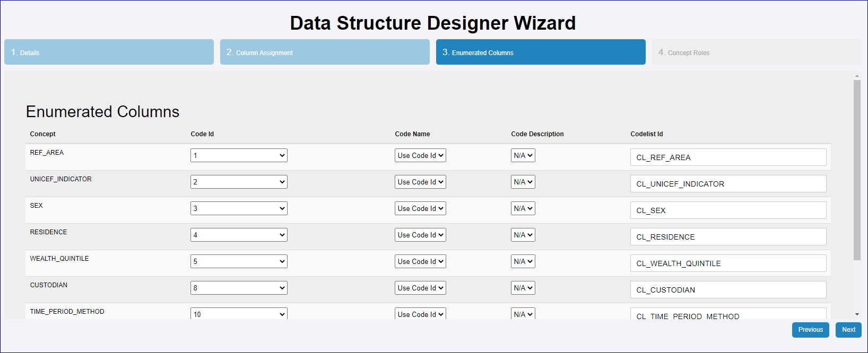Click the CL_UNICEF_INDICATOR codelist field
868x353 pixels.
728,184
